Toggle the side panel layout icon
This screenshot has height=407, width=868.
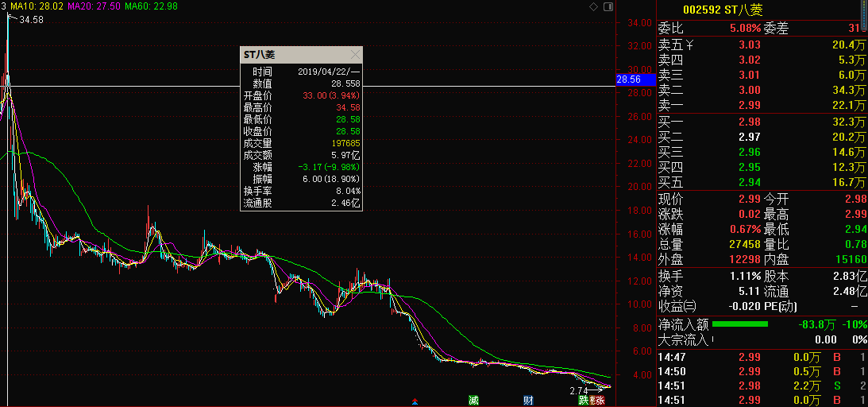click(x=608, y=6)
